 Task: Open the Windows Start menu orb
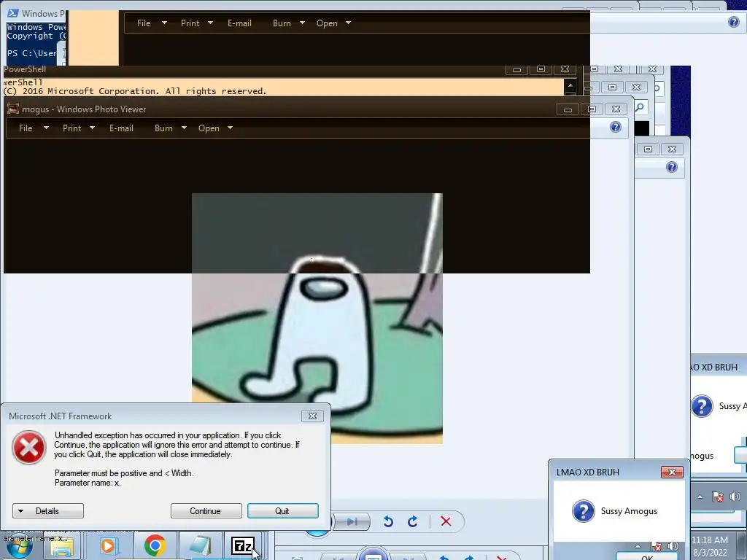tap(19, 548)
